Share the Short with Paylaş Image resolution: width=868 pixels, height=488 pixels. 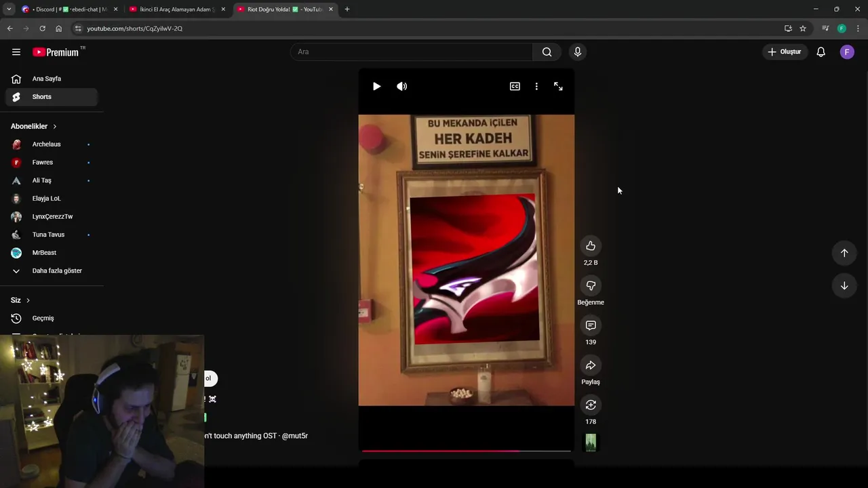click(591, 365)
